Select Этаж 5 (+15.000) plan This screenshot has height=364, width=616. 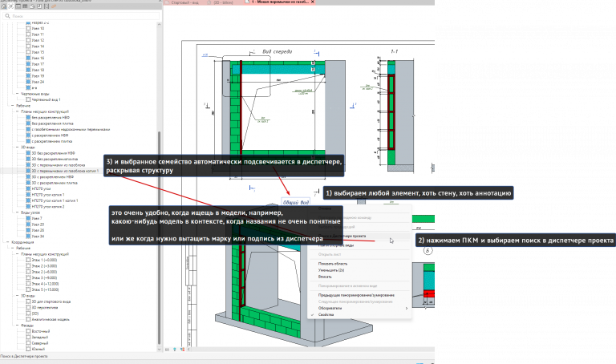click(45, 289)
